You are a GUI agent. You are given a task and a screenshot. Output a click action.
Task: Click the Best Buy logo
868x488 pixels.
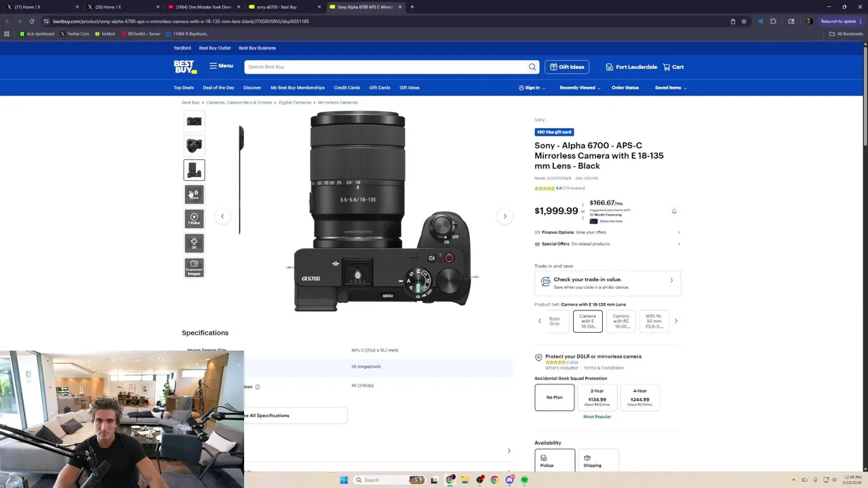[185, 66]
